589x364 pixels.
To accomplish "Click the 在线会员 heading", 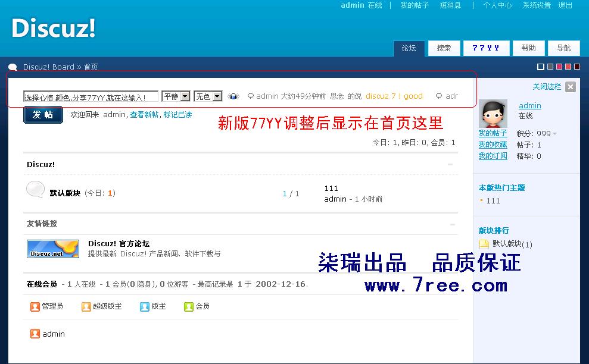I will click(x=42, y=284).
